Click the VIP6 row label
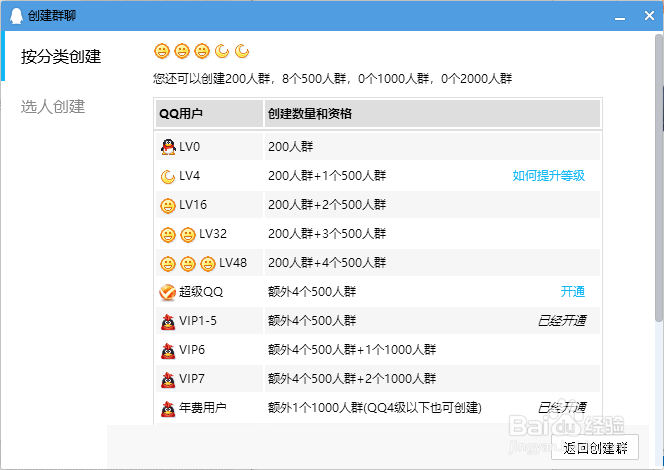The width and height of the screenshot is (664, 470). [192, 350]
